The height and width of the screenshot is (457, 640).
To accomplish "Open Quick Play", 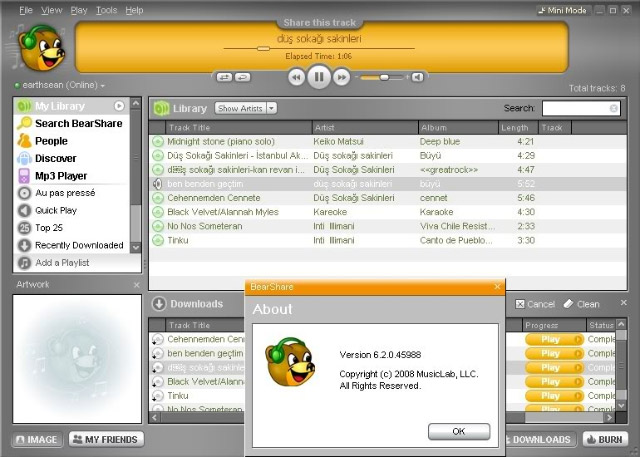I will point(72,211).
